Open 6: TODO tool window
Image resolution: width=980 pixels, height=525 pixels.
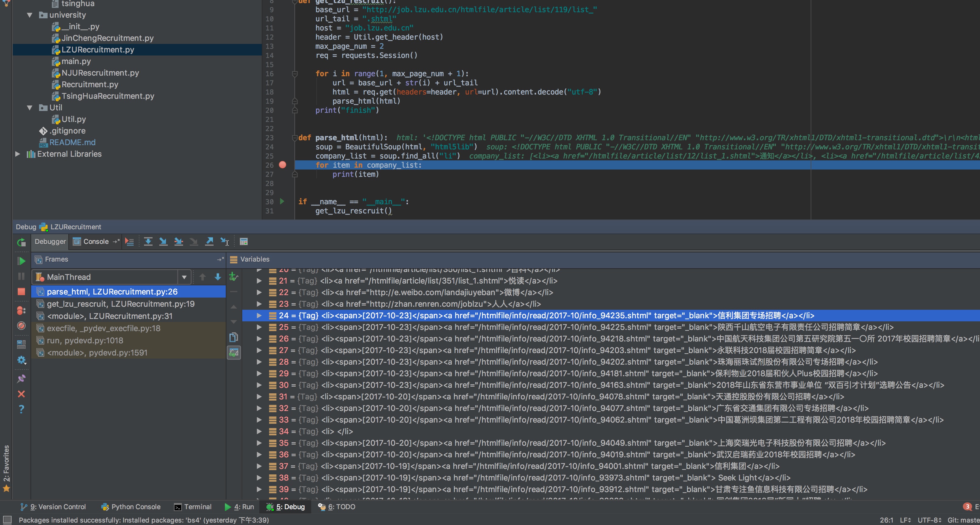[x=337, y=507]
